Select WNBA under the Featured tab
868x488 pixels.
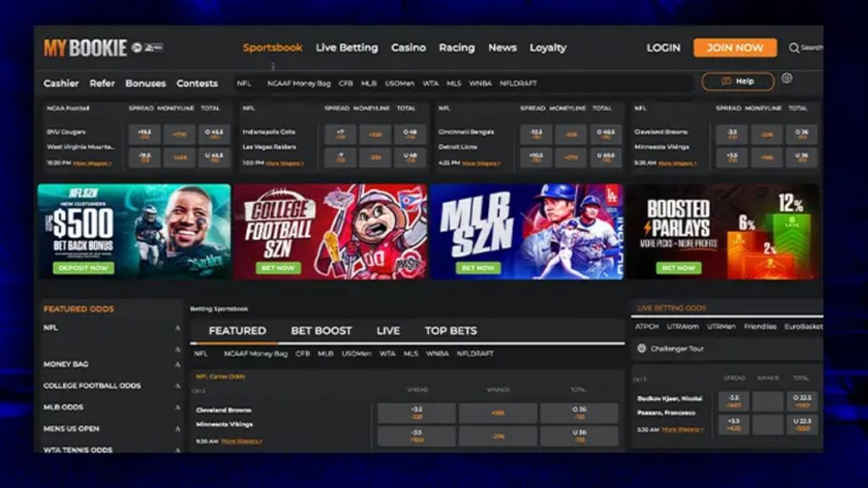pos(437,353)
